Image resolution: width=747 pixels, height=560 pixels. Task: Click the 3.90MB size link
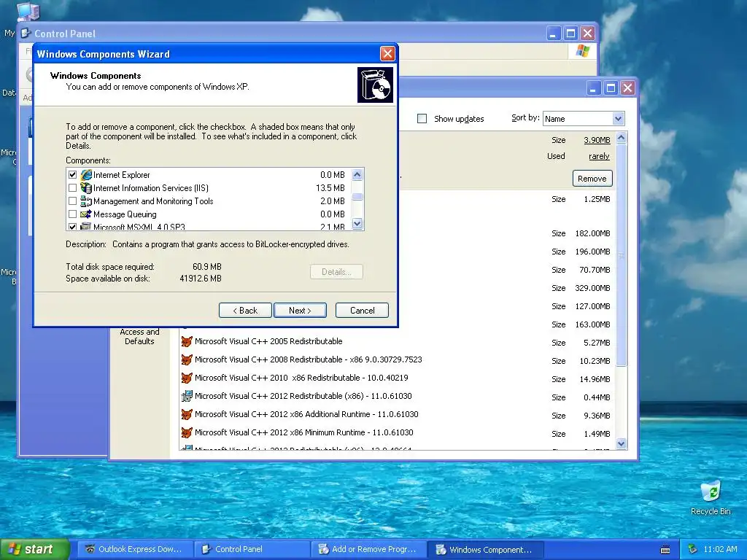click(x=597, y=140)
